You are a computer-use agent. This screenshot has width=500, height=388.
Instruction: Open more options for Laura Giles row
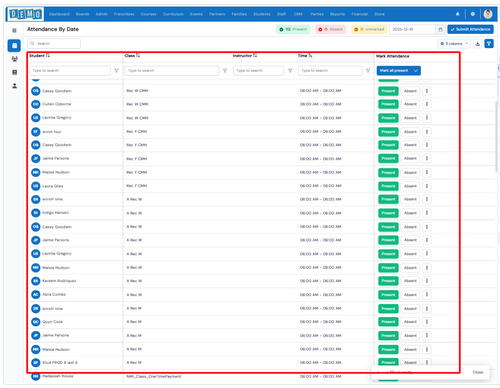[x=427, y=186]
